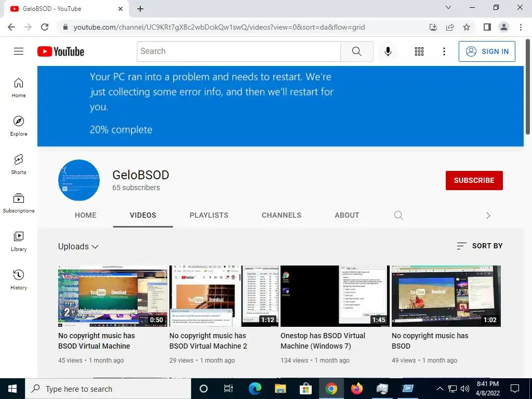Click the search magnifier button
Screen dimensions: 532x399
[x=356, y=51]
